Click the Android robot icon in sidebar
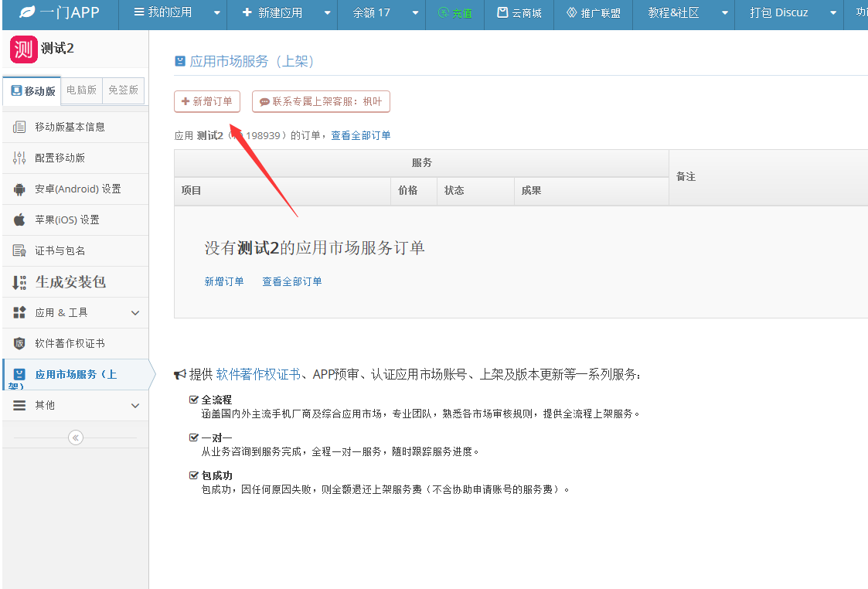The height and width of the screenshot is (589, 868). point(19,189)
